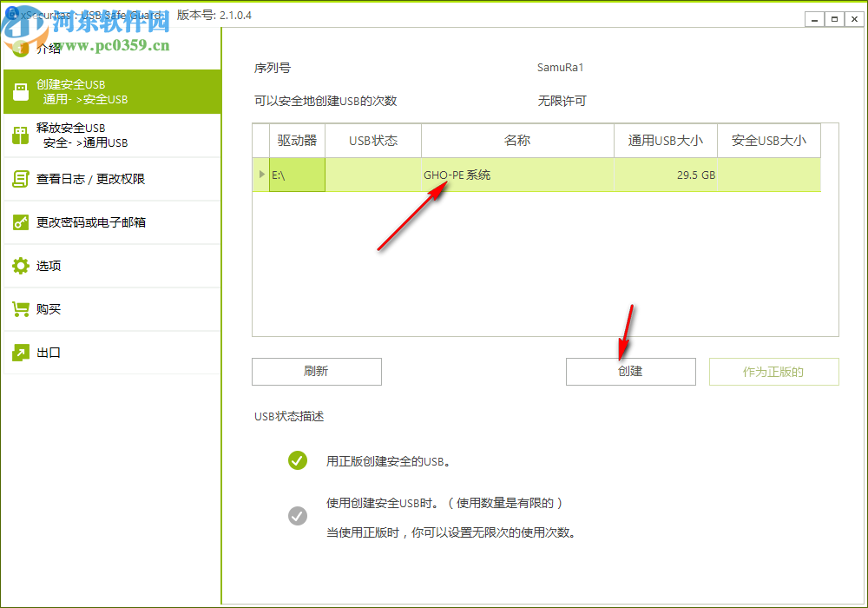Click the green checkmark beside 用正版创建安全的USB

[x=298, y=461]
